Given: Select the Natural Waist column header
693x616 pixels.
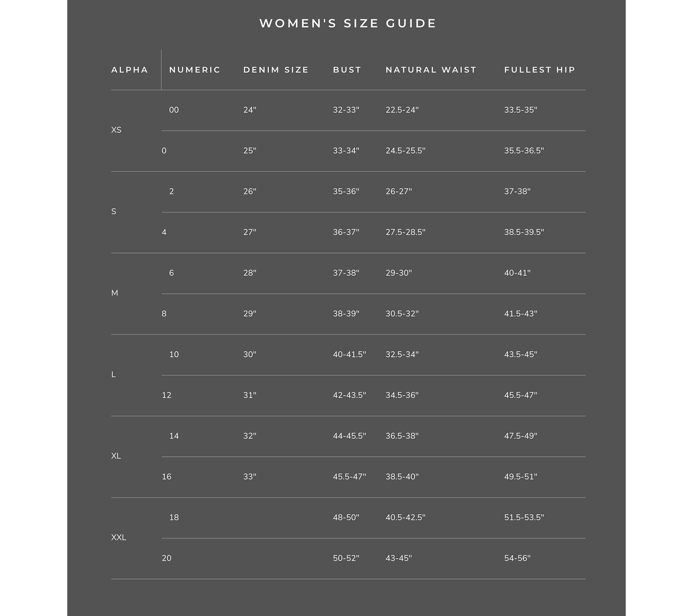Looking at the screenshot, I should click(x=431, y=70).
